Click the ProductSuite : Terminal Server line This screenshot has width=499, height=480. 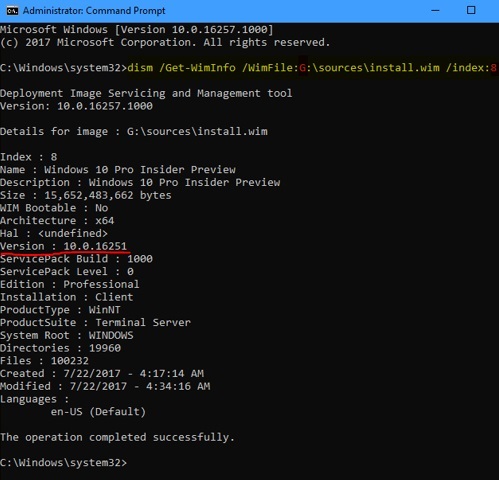coord(95,323)
